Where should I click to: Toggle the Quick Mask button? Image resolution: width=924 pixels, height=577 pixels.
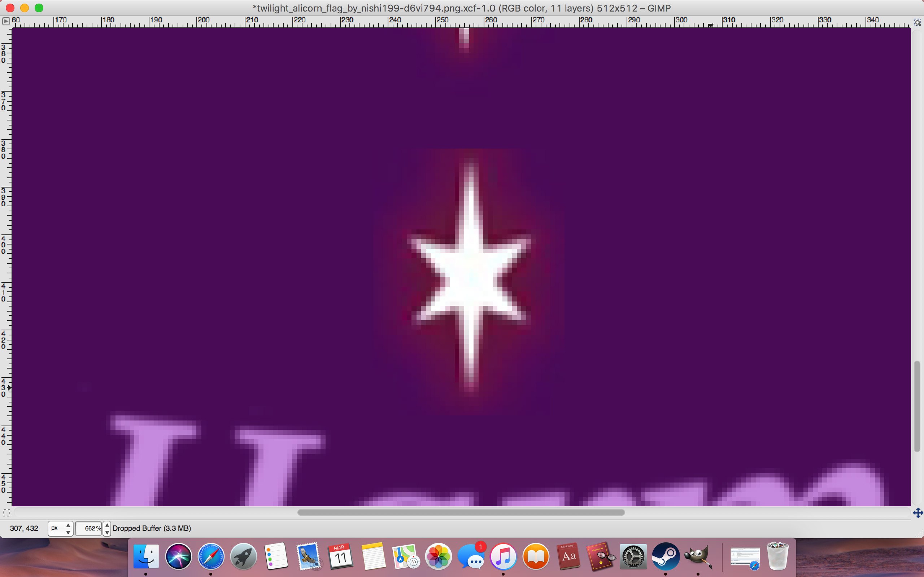[6, 512]
